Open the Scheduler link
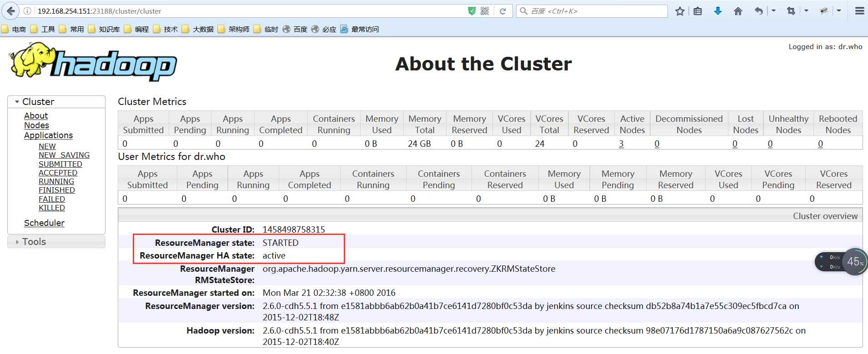 (44, 223)
